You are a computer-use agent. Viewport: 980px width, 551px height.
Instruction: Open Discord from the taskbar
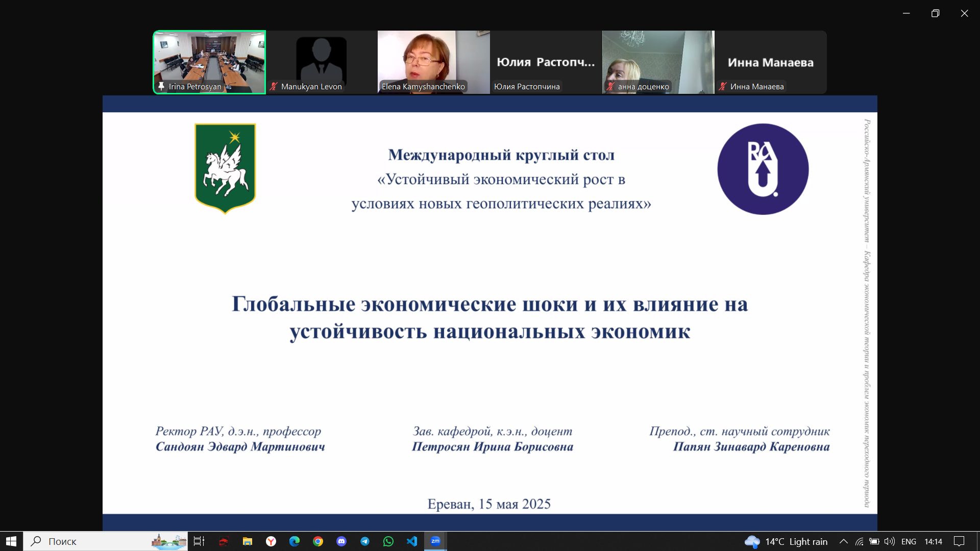click(341, 541)
